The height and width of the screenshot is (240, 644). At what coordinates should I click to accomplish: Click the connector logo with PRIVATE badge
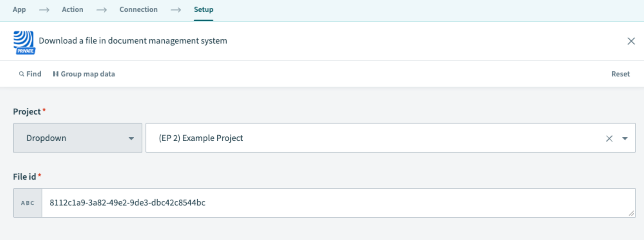(x=24, y=42)
